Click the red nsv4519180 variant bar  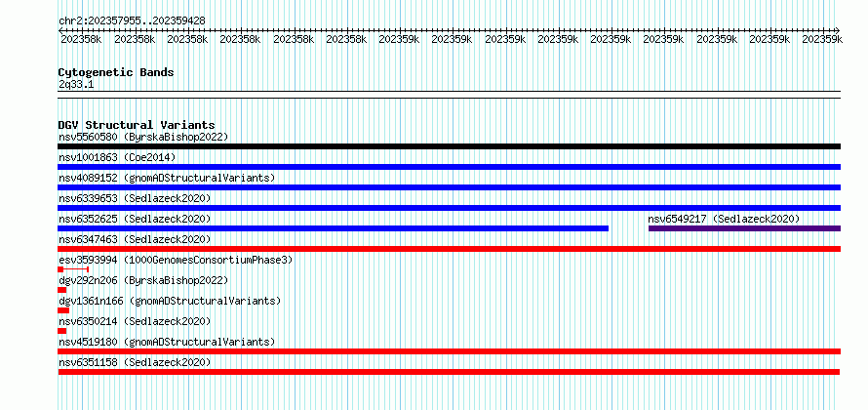pos(449,351)
